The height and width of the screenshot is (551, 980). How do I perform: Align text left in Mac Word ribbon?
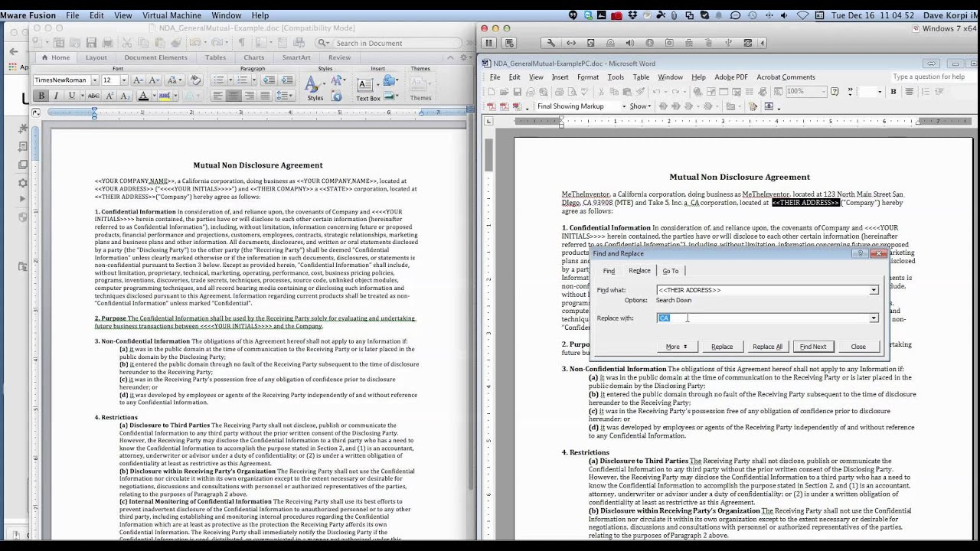pos(217,96)
